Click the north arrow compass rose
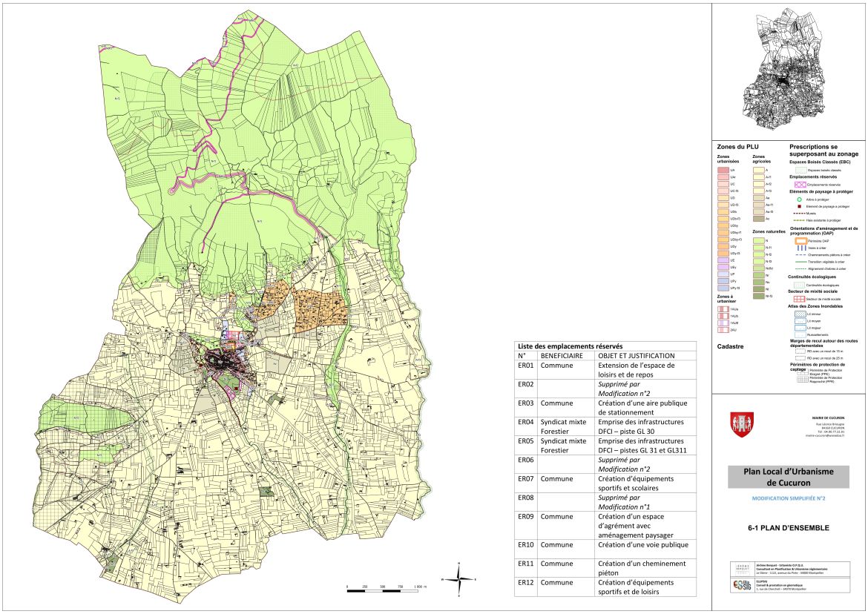Image resolution: width=868 pixels, height=614 pixels. pos(461,576)
